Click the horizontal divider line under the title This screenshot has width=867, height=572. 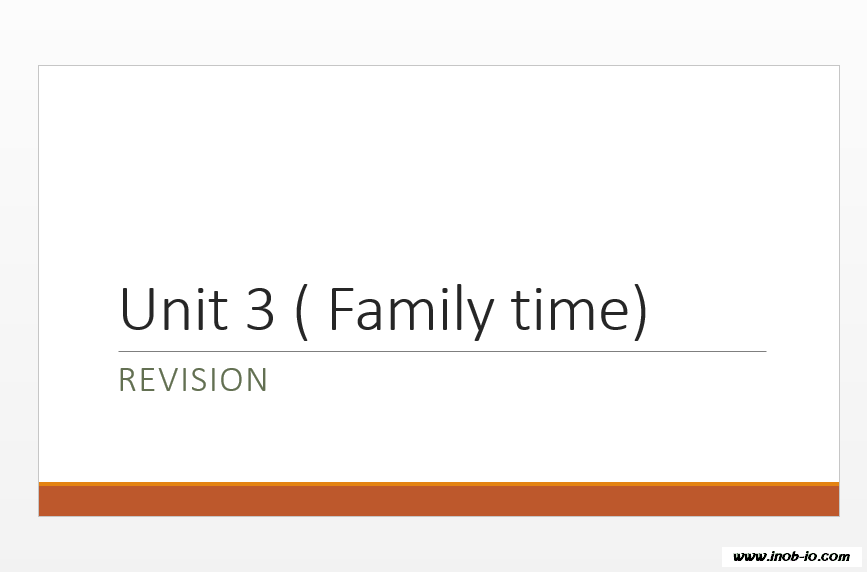442,351
